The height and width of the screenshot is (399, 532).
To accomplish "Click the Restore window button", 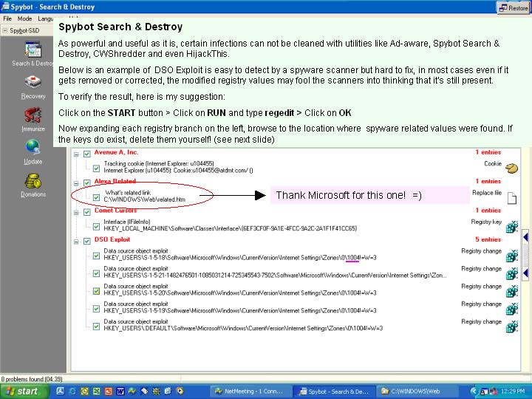I will [514, 7].
